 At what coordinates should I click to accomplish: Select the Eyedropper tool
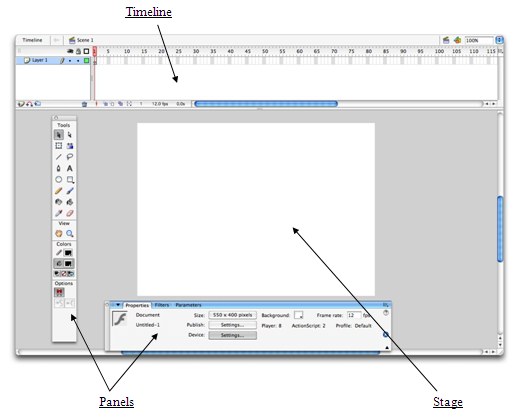59,213
